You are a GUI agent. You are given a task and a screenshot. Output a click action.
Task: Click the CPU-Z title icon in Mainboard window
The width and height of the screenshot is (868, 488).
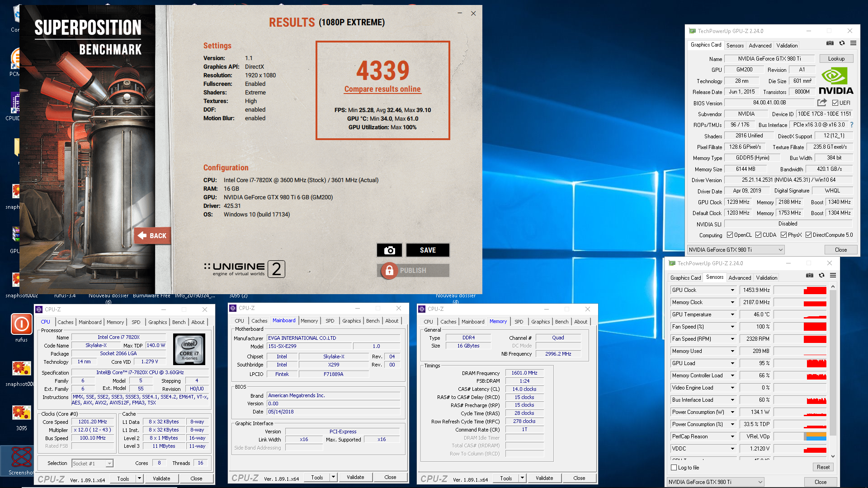pos(233,308)
